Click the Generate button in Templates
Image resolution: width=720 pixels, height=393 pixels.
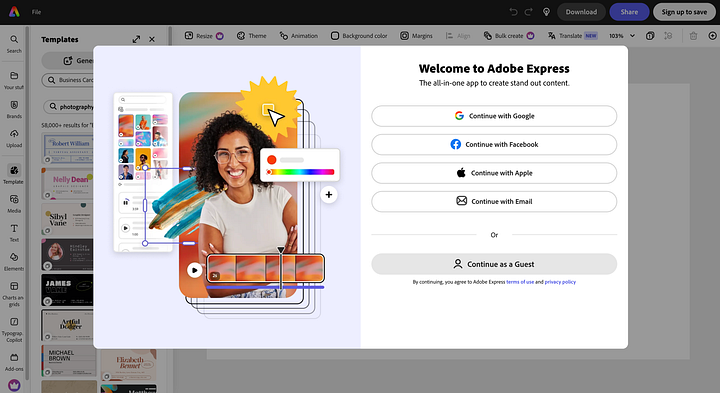(x=69, y=61)
